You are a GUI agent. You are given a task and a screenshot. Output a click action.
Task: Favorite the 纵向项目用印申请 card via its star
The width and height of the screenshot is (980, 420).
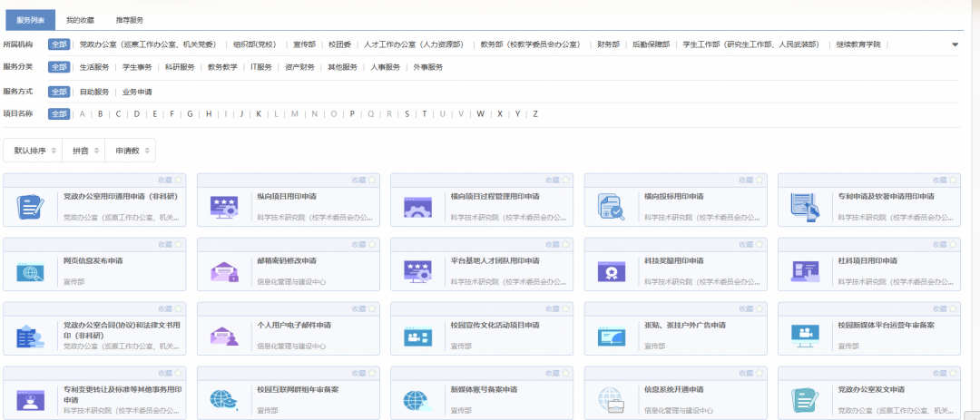click(x=373, y=180)
